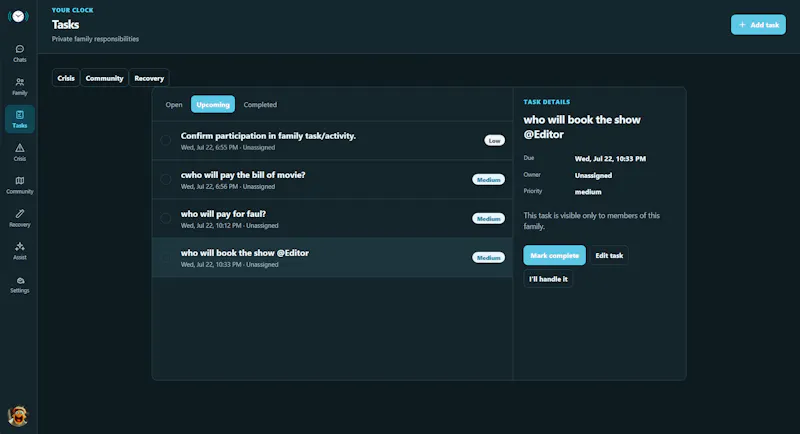This screenshot has height=434, width=800.
Task: Click the Add task button
Action: point(758,24)
